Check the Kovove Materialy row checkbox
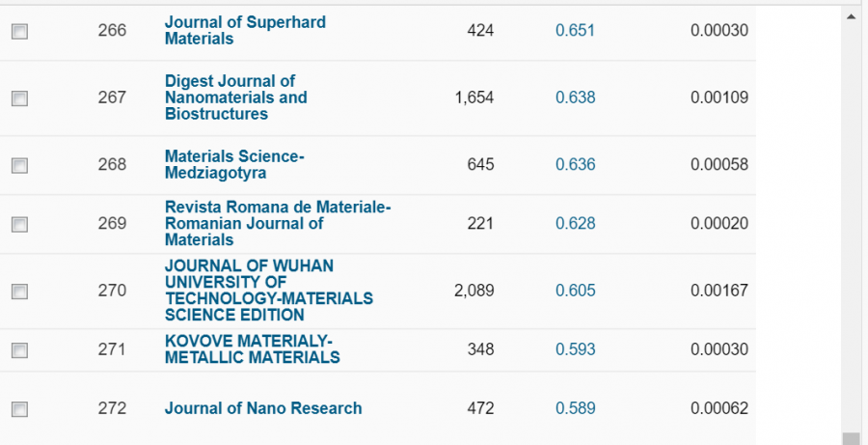The width and height of the screenshot is (868, 445). point(19,349)
